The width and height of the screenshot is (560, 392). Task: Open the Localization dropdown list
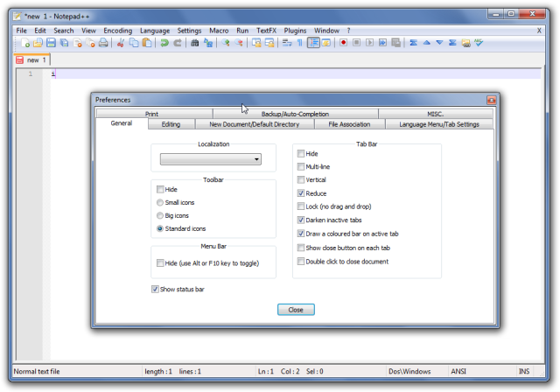[211, 159]
